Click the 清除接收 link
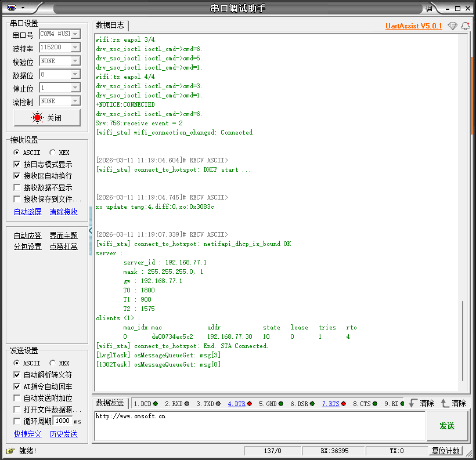The image size is (476, 460). pyautogui.click(x=63, y=212)
